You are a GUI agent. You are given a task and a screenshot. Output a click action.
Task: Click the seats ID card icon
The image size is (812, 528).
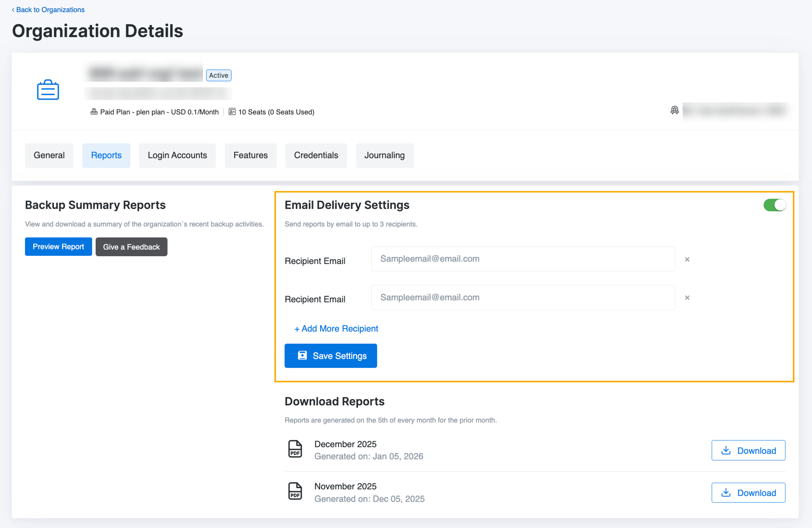[232, 112]
